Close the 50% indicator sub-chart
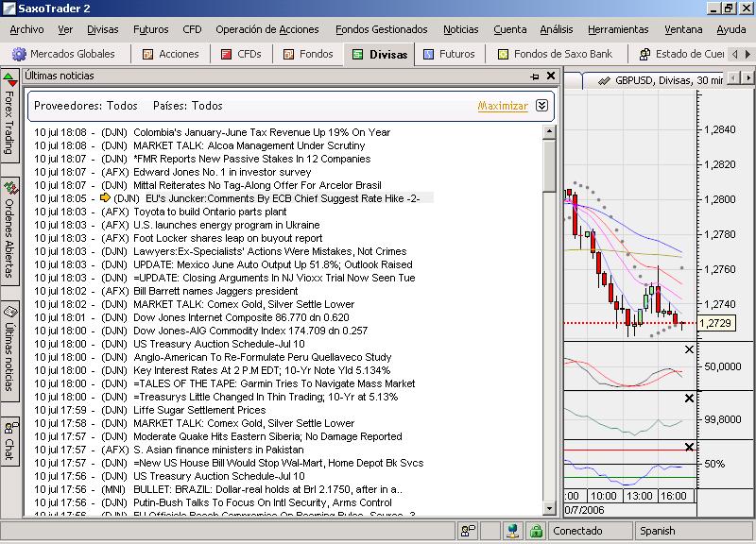This screenshot has width=756, height=544. [690, 447]
